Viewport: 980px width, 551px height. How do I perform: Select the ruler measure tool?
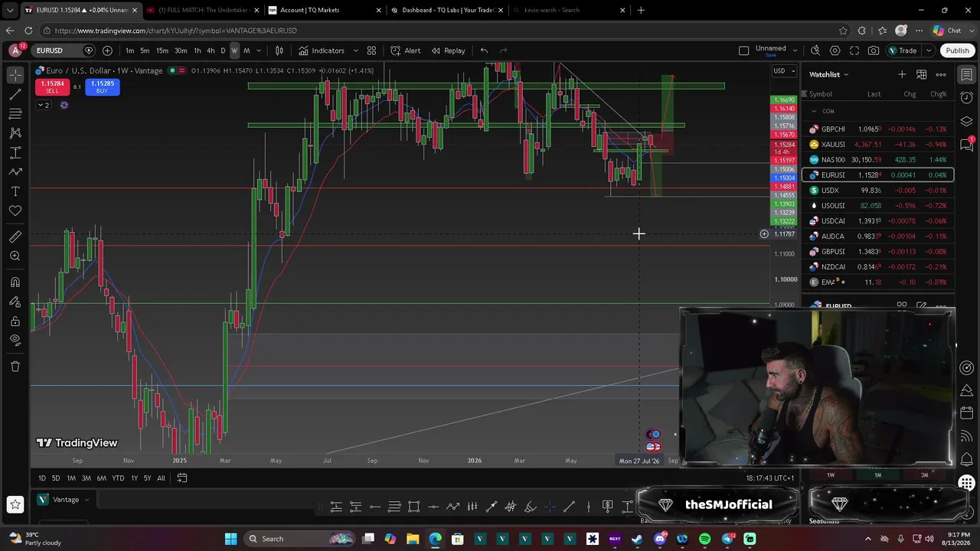point(15,236)
